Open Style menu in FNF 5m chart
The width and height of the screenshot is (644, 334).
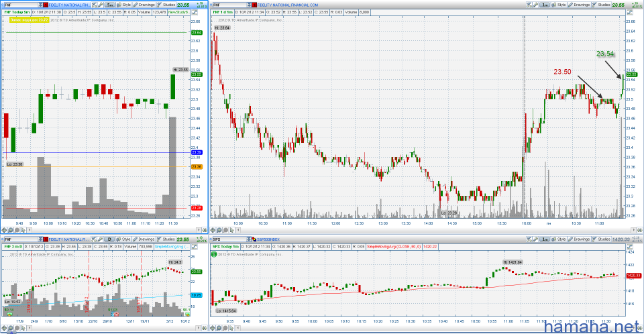click(123, 5)
